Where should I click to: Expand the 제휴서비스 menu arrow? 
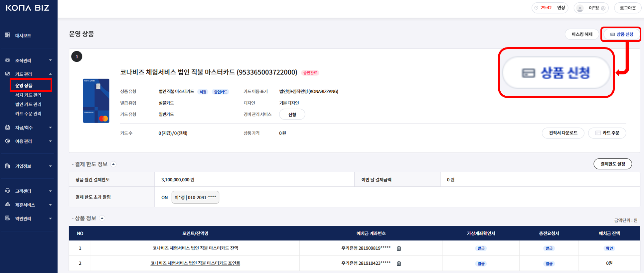(x=51, y=205)
